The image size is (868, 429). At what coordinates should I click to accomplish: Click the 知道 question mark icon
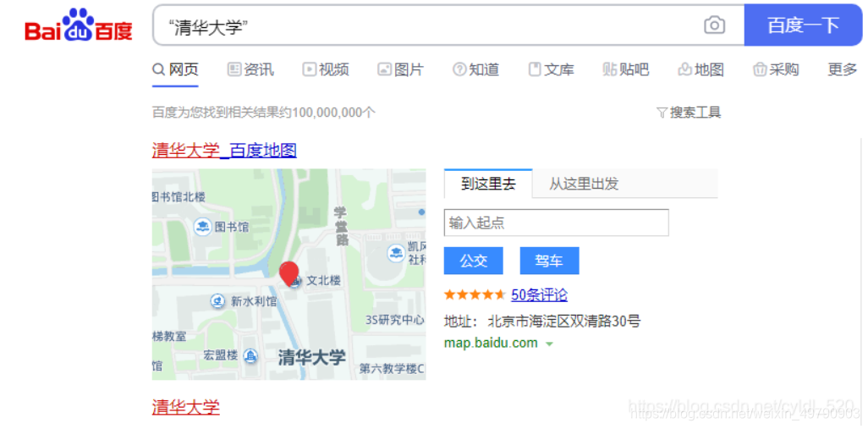tap(459, 69)
